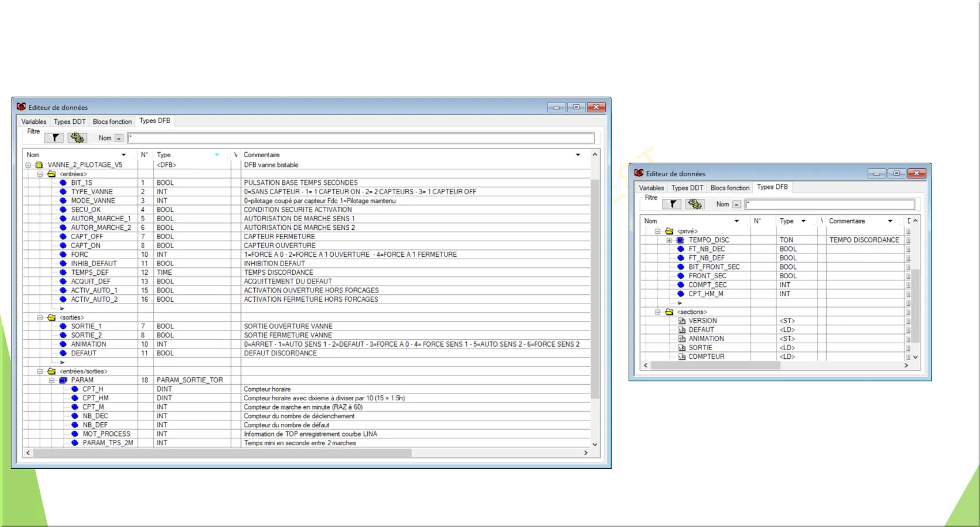The image size is (980, 527).
Task: Switch to Variables tab in right window
Action: 651,188
